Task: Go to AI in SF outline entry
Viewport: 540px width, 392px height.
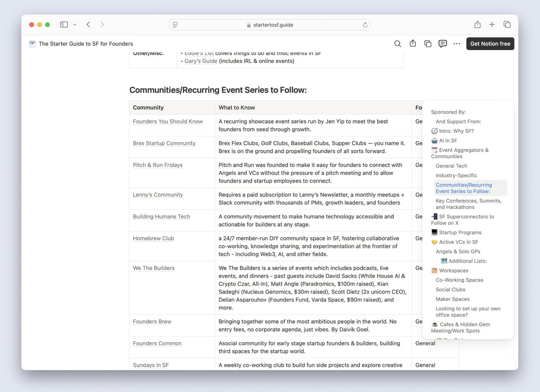Action: tap(444, 141)
